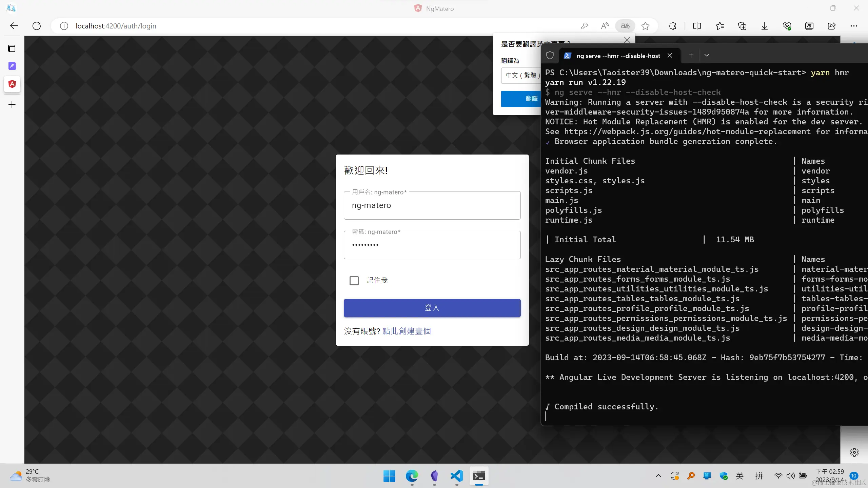Refresh the localhost login page
The height and width of the screenshot is (488, 868).
click(x=37, y=26)
